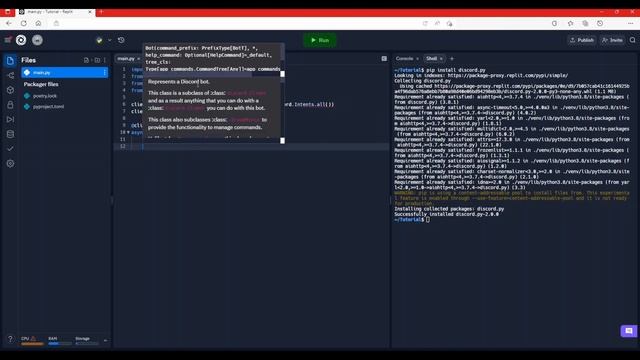Open the Unit tests checkmark sidebar icon

point(10,149)
